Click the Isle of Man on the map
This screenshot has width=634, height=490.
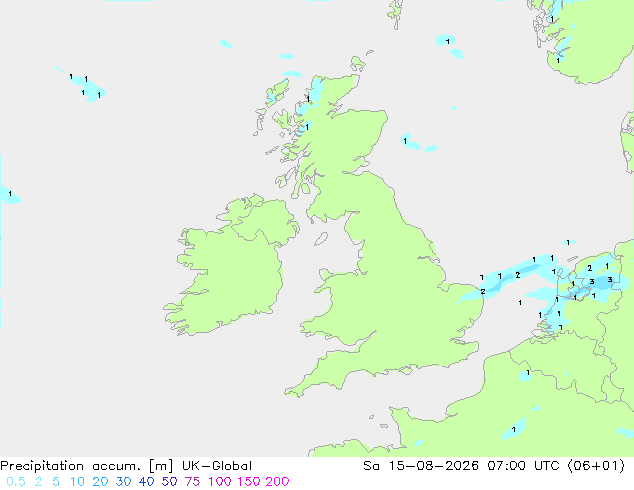point(321,239)
